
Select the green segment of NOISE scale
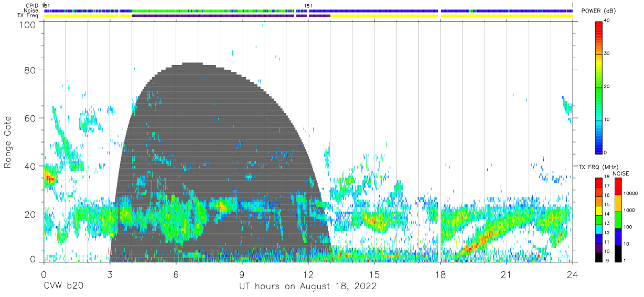[x=617, y=220]
